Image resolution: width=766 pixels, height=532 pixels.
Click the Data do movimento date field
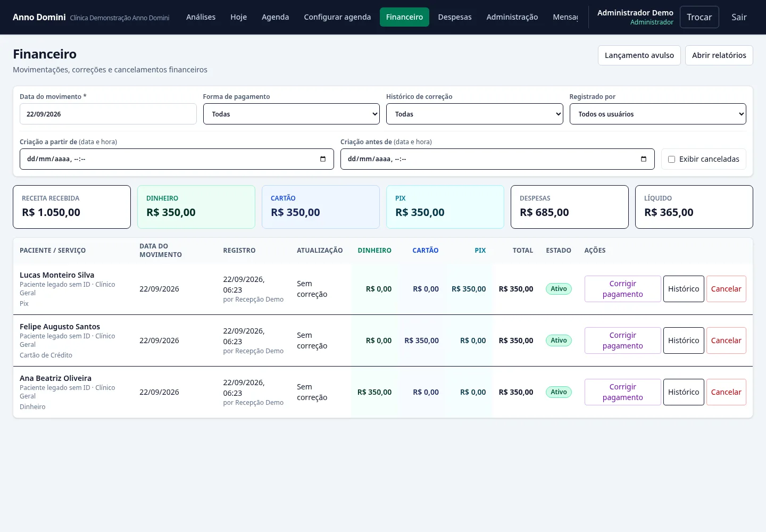pyautogui.click(x=108, y=114)
